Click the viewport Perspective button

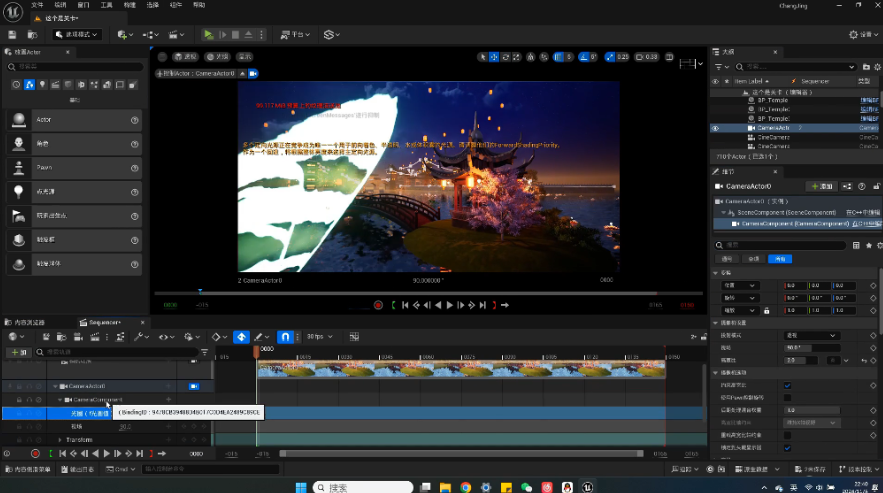pyautogui.click(x=185, y=57)
